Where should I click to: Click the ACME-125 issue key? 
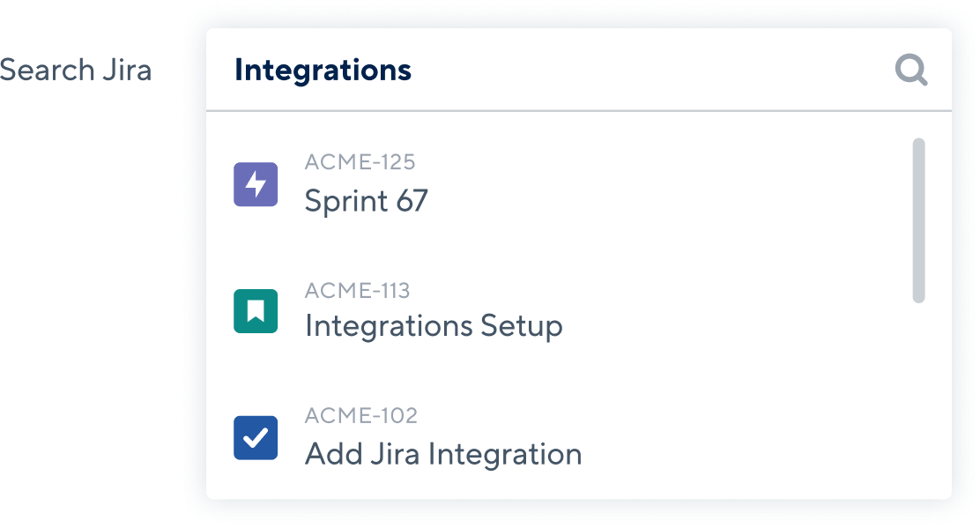point(360,162)
